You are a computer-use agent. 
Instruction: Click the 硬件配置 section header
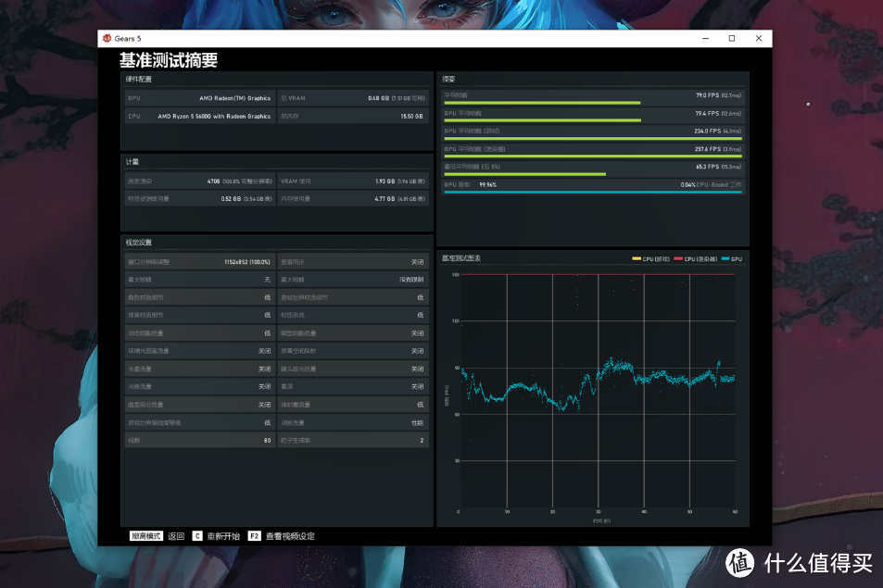139,80
